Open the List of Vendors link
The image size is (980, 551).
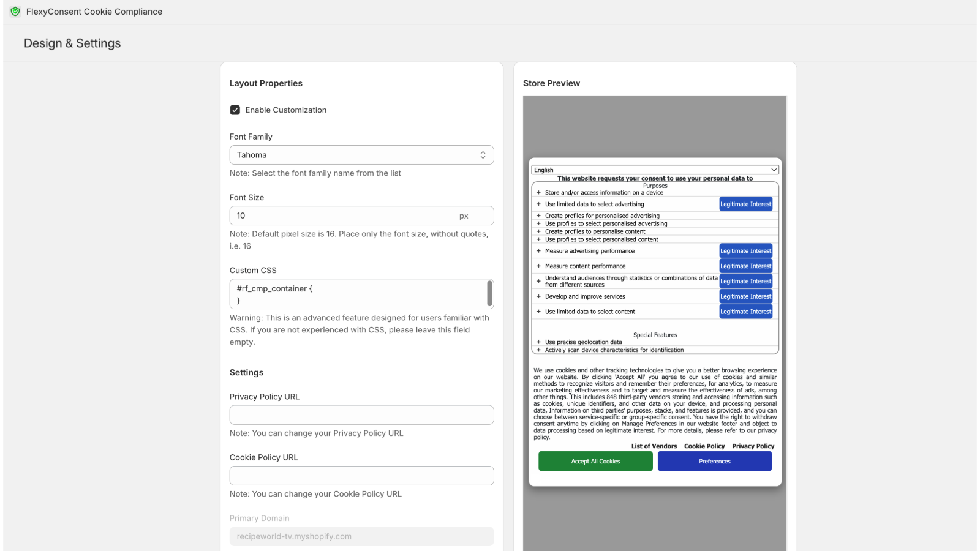[x=654, y=446]
